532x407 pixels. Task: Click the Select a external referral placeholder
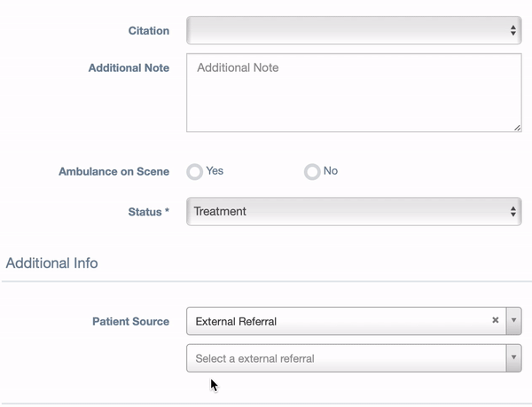point(254,358)
